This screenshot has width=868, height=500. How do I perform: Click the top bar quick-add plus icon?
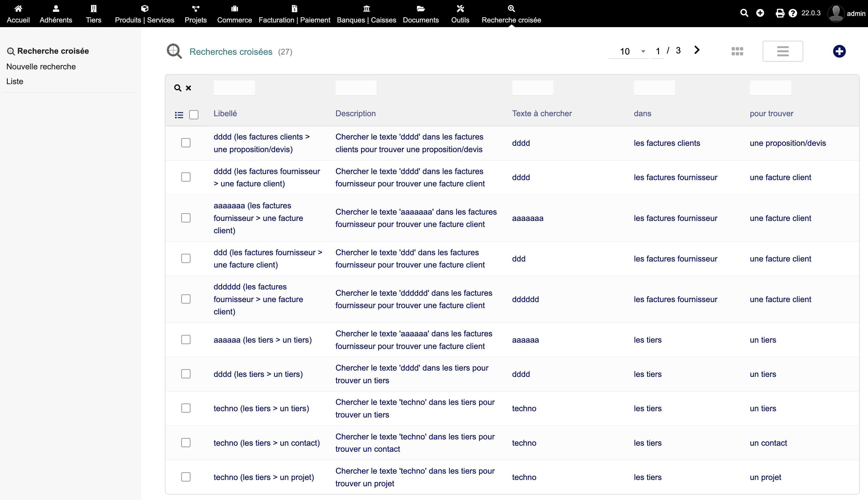pos(760,13)
